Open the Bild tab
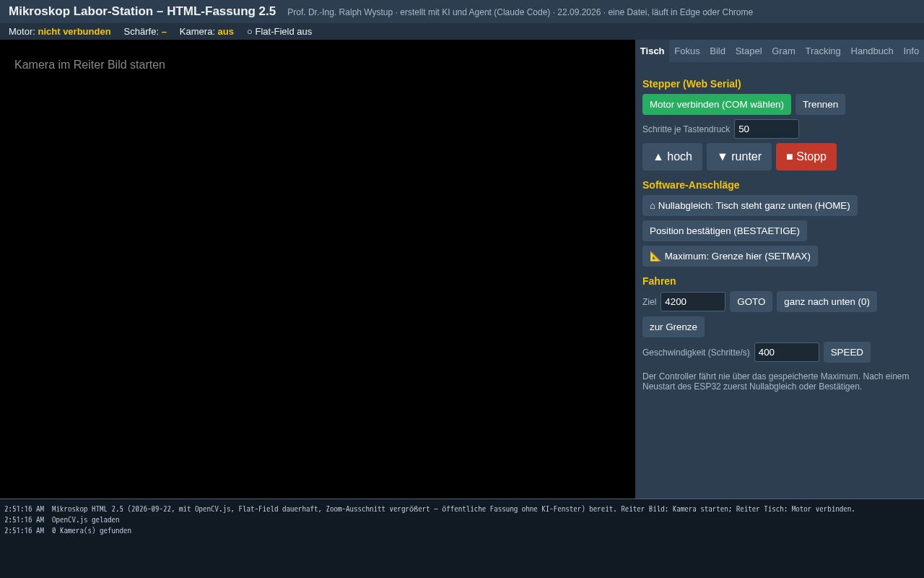The height and width of the screenshot is (578, 924). pos(718,51)
